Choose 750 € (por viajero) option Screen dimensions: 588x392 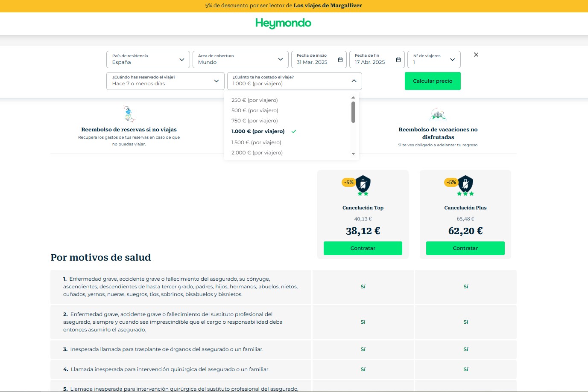255,121
